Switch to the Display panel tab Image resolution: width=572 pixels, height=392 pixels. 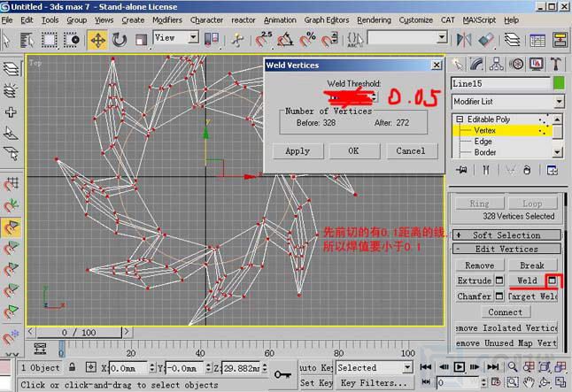point(536,65)
